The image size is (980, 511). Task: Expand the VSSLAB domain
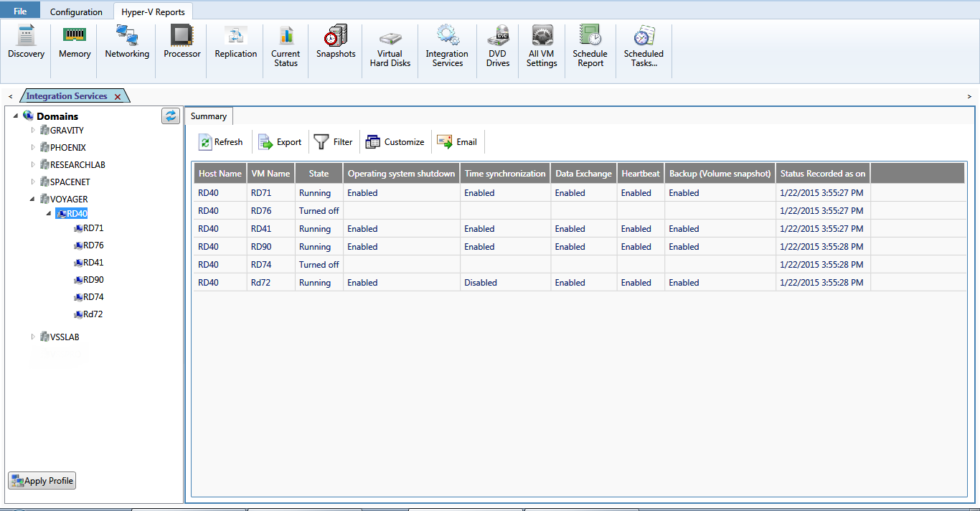[x=33, y=337]
